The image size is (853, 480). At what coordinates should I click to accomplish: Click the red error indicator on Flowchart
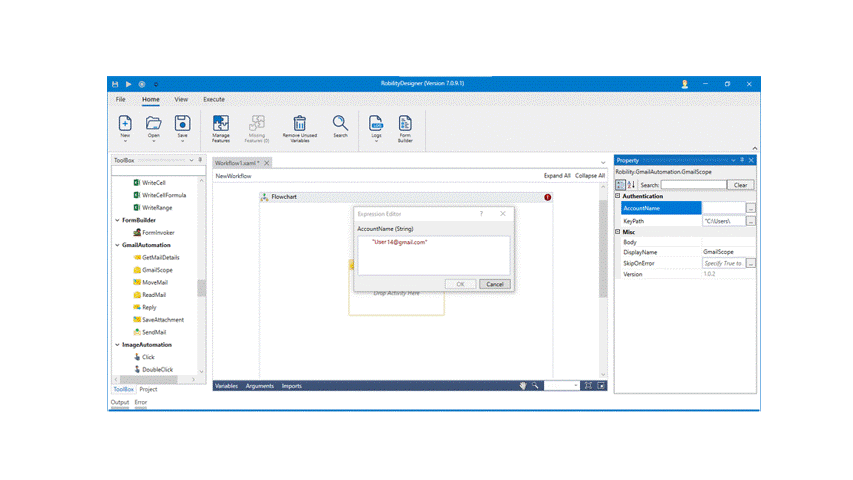547,197
